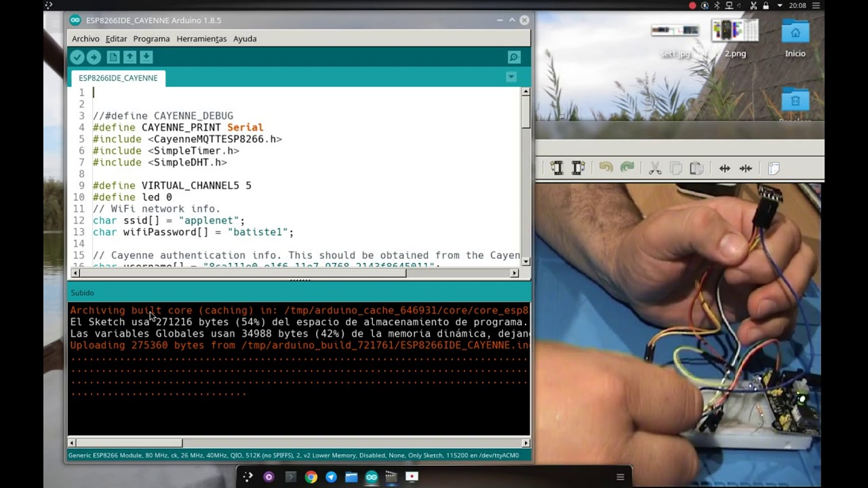The height and width of the screenshot is (488, 868).
Task: Click the Redo arrow in video editor
Action: point(627,167)
